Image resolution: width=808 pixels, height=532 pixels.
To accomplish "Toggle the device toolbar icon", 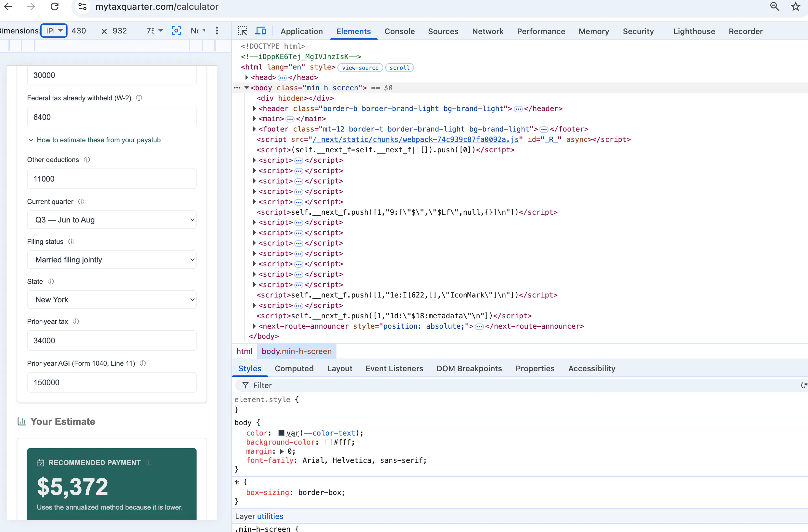I will tap(260, 31).
